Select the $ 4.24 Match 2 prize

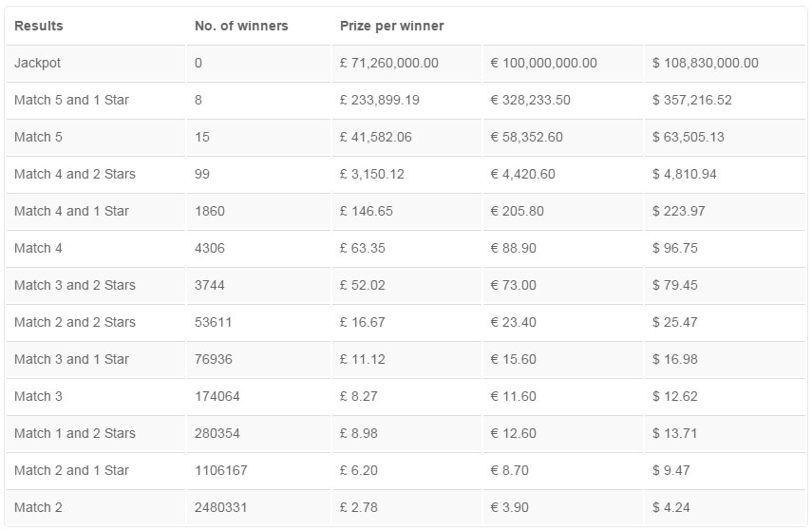click(x=671, y=508)
